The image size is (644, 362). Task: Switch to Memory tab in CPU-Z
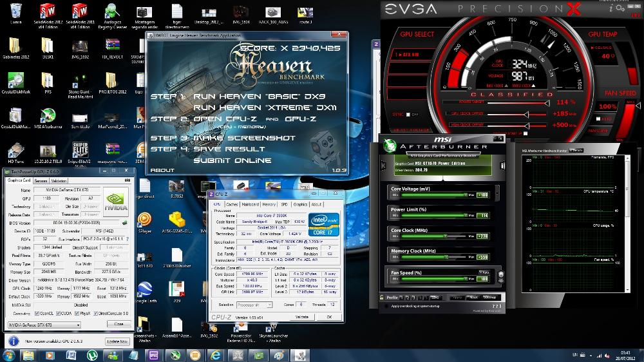(269, 204)
